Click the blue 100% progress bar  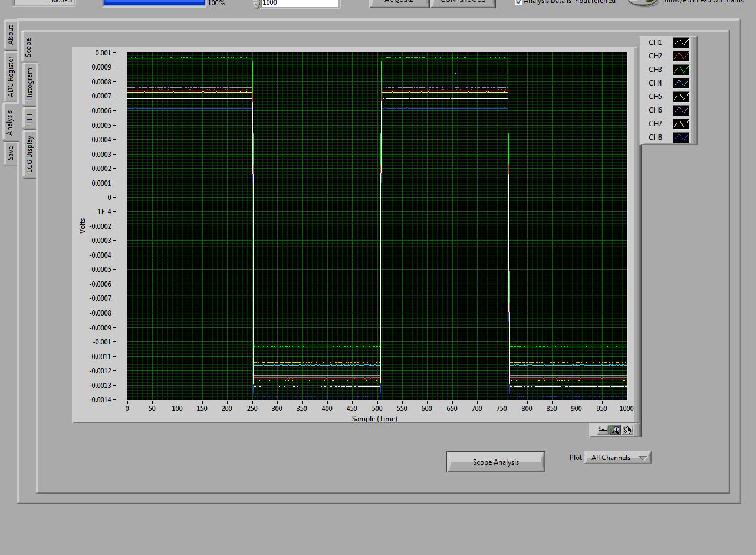tap(155, 2)
